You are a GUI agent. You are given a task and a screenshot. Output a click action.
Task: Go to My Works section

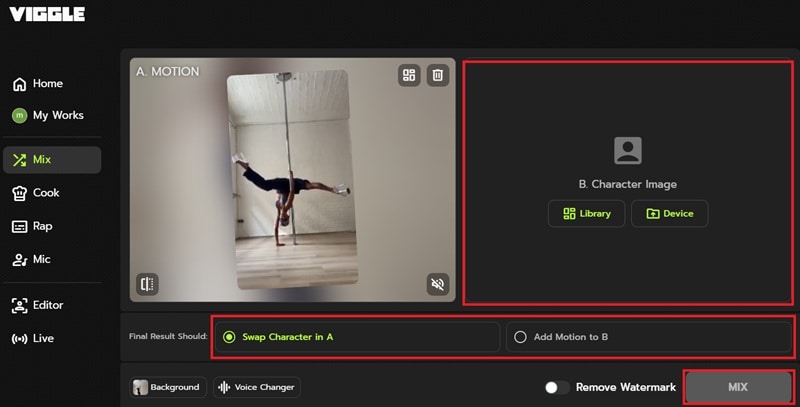coord(48,115)
